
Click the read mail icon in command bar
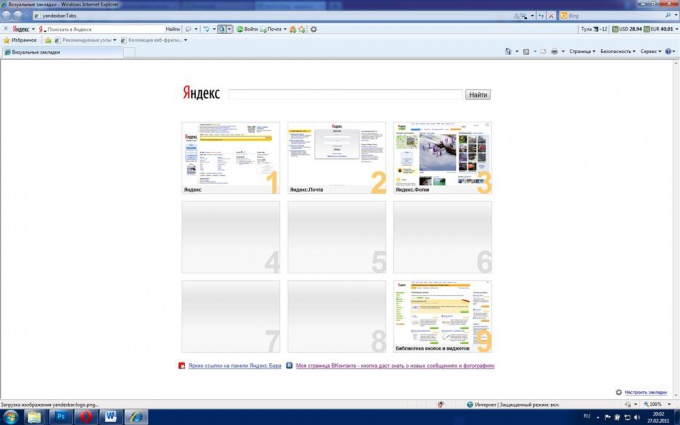pyautogui.click(x=543, y=51)
